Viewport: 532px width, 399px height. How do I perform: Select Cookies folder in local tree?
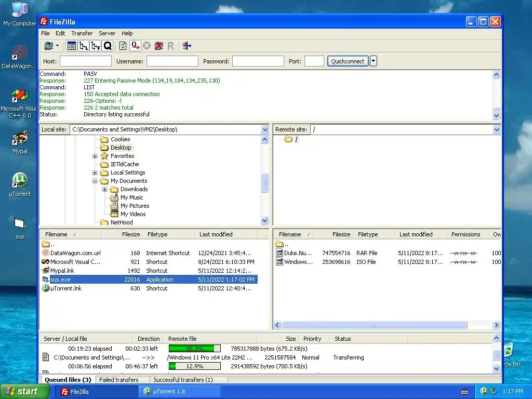tap(120, 139)
